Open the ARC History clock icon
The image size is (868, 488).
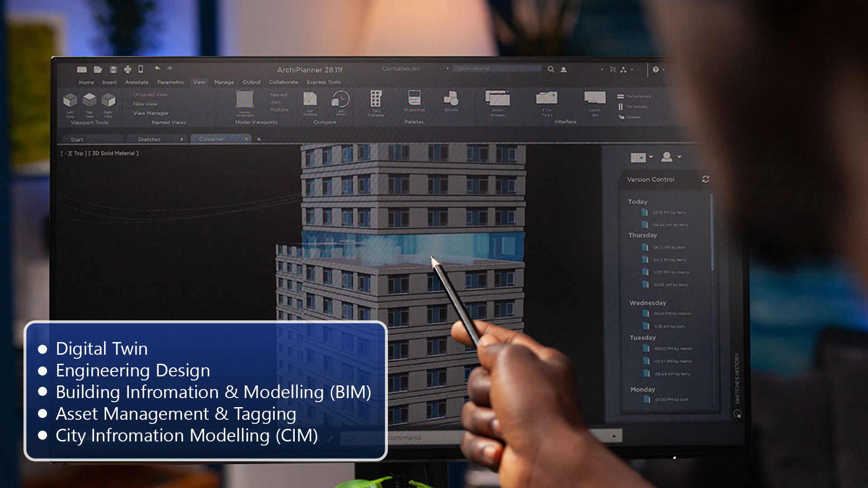pos(341,99)
